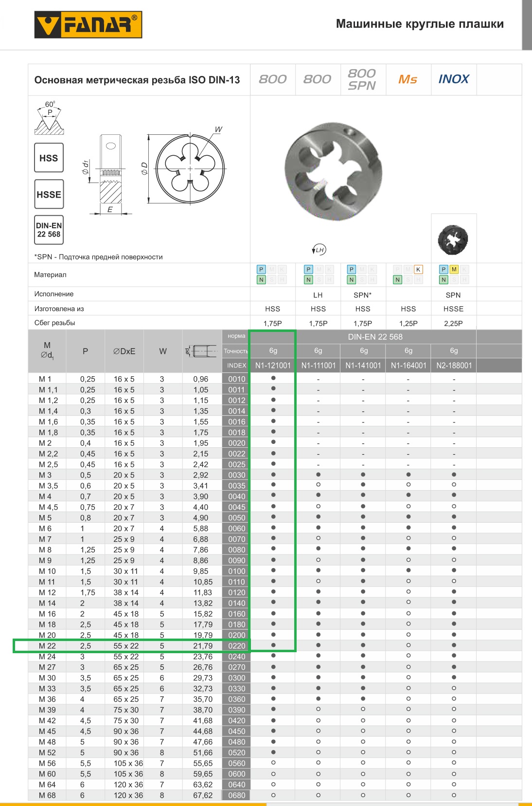Screen dimensions: 532x806
Task: Click index code N1-111001
Action: 319,366
